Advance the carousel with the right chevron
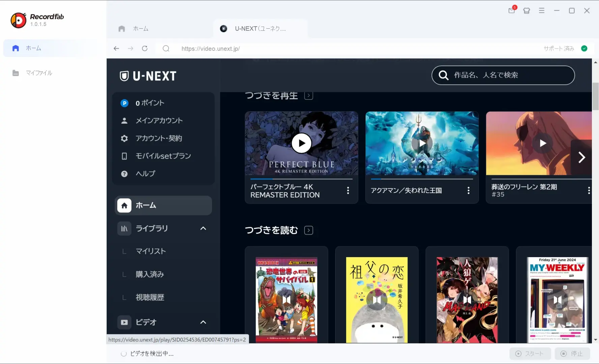 (581, 157)
